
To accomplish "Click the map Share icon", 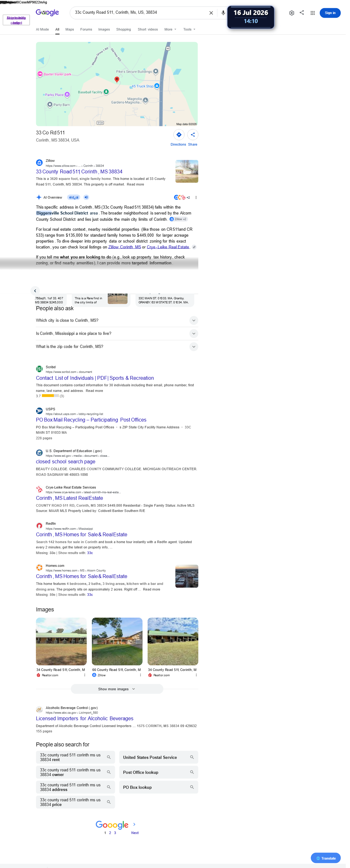I will [193, 135].
